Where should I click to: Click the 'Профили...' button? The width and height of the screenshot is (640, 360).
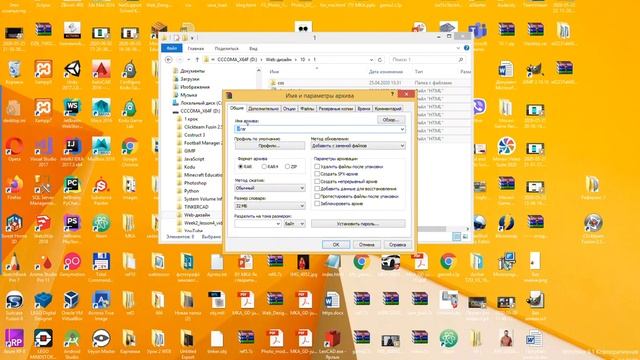(269, 146)
